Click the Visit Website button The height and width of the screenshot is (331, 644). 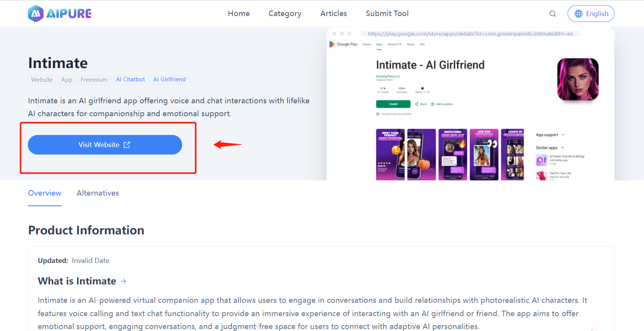coord(105,145)
